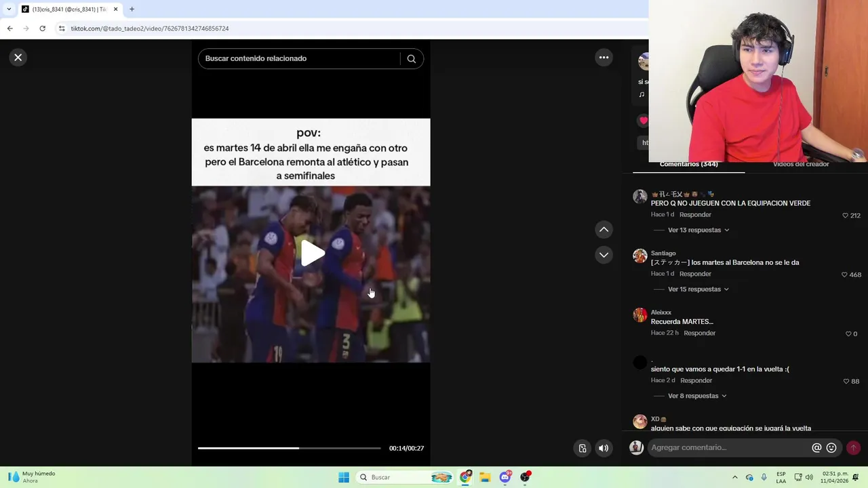Open the Windows Start menu
The image size is (868, 488).
pyautogui.click(x=344, y=477)
